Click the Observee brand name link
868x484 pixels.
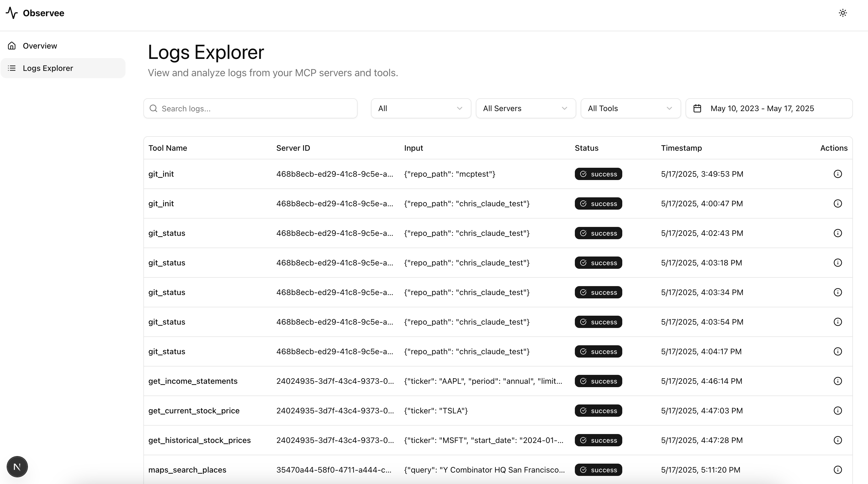[x=44, y=13]
